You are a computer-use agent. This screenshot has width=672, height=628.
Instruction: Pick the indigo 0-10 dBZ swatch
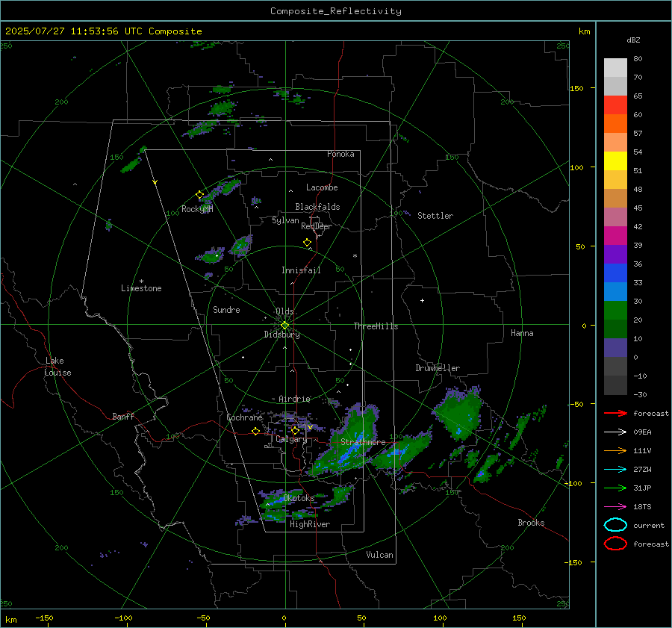615,348
